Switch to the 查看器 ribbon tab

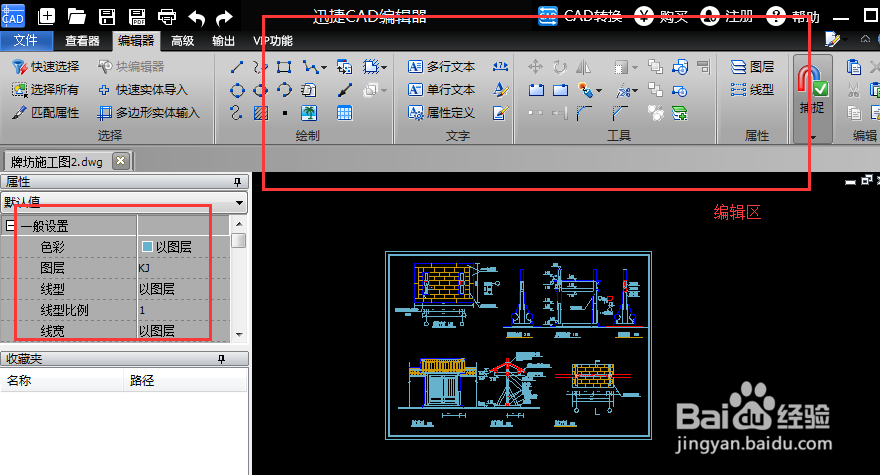click(82, 41)
